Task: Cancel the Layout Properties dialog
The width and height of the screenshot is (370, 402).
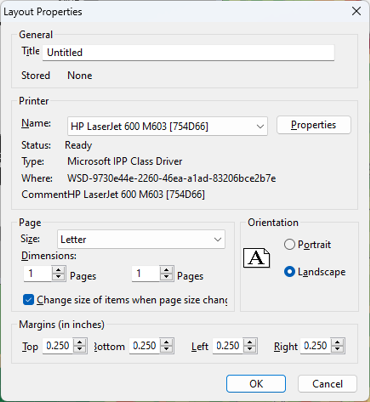Action: tap(327, 384)
